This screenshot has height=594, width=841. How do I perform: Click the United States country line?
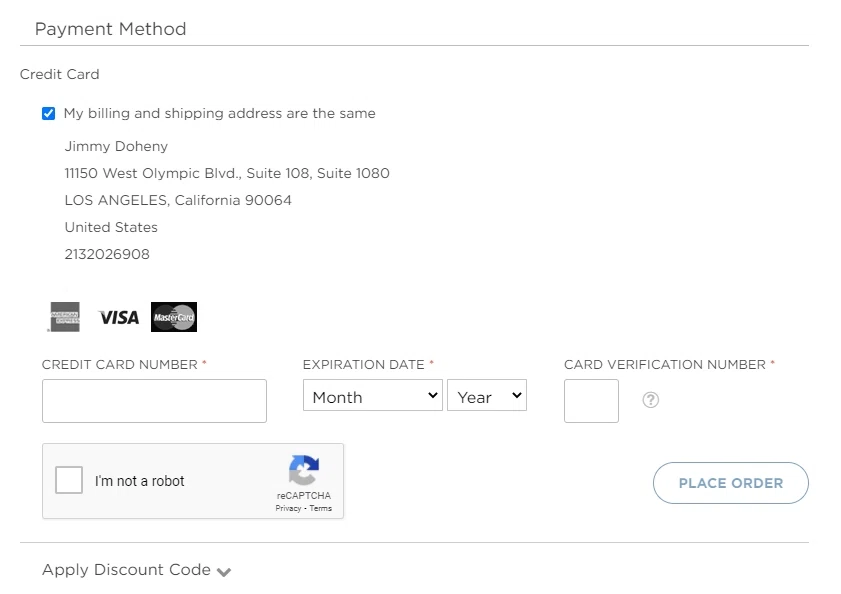[111, 227]
